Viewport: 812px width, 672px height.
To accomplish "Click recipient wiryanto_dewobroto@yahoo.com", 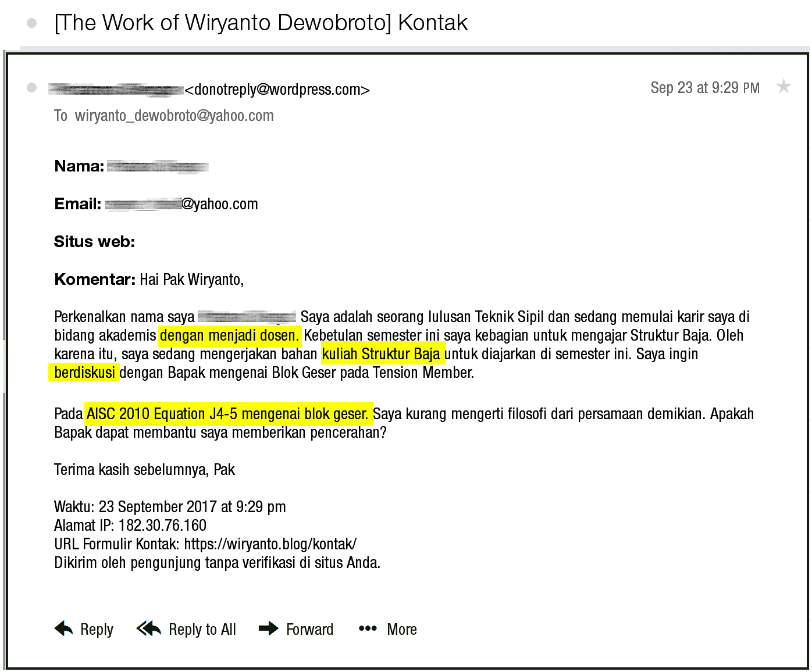I will pos(174,116).
